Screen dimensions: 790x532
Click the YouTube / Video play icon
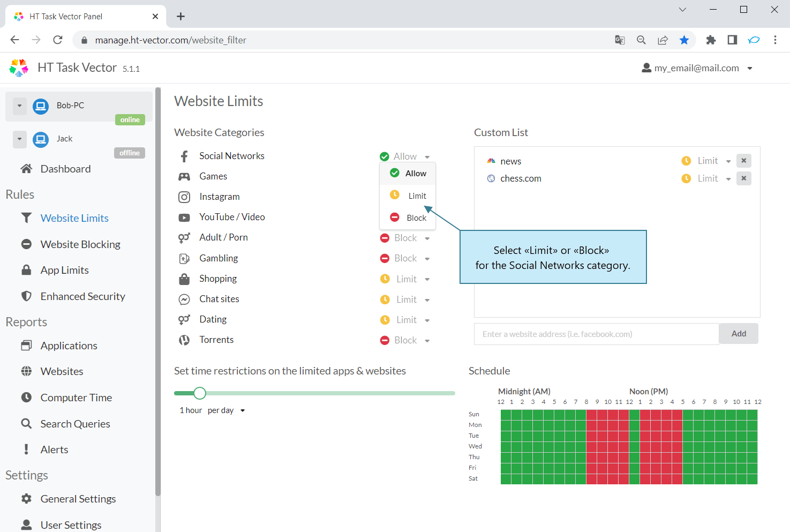184,218
